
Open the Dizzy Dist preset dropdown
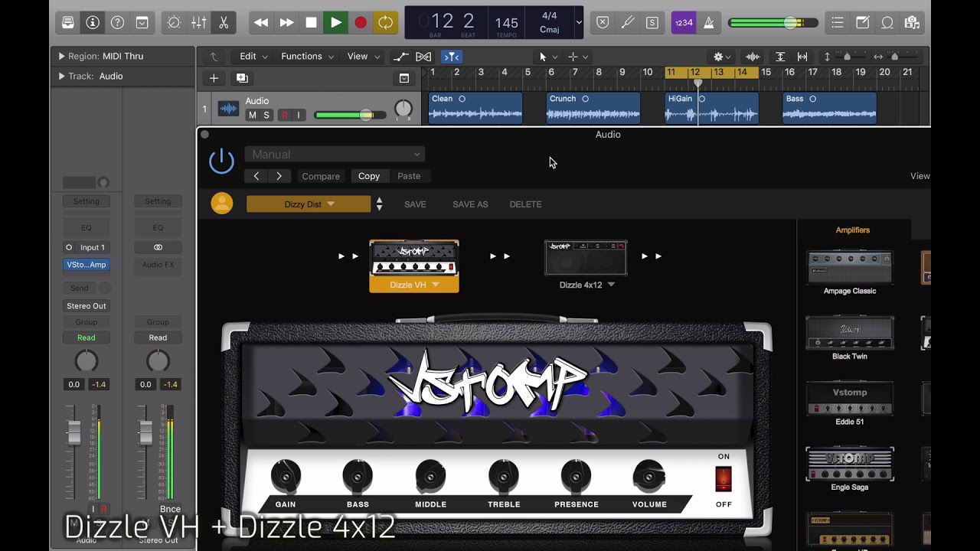pyautogui.click(x=309, y=204)
